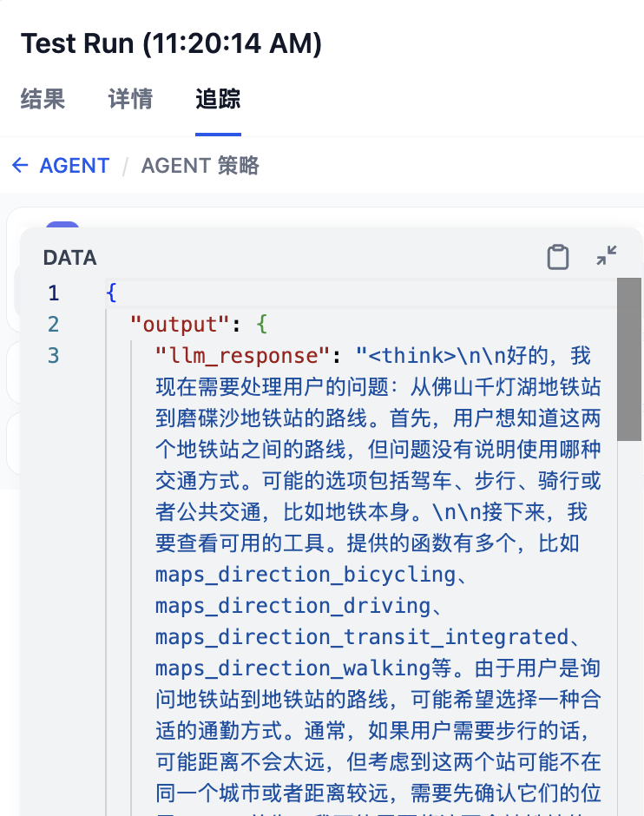Click the DATA panel header label

(70, 257)
